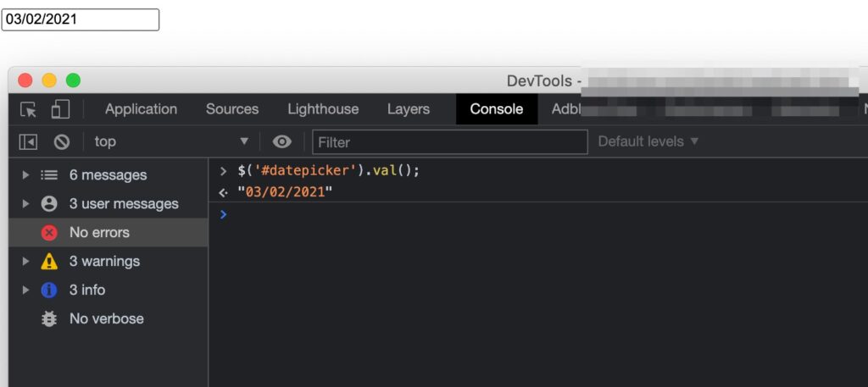Expand the 3 warnings group

25,261
